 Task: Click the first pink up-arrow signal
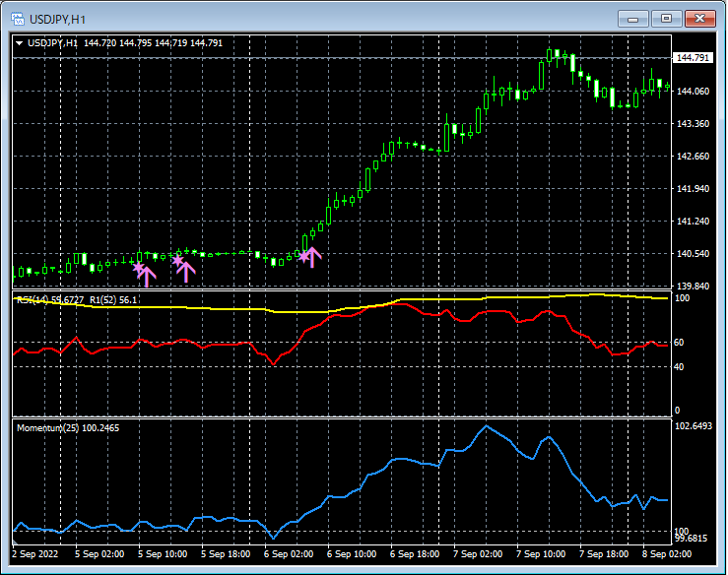pyautogui.click(x=147, y=275)
